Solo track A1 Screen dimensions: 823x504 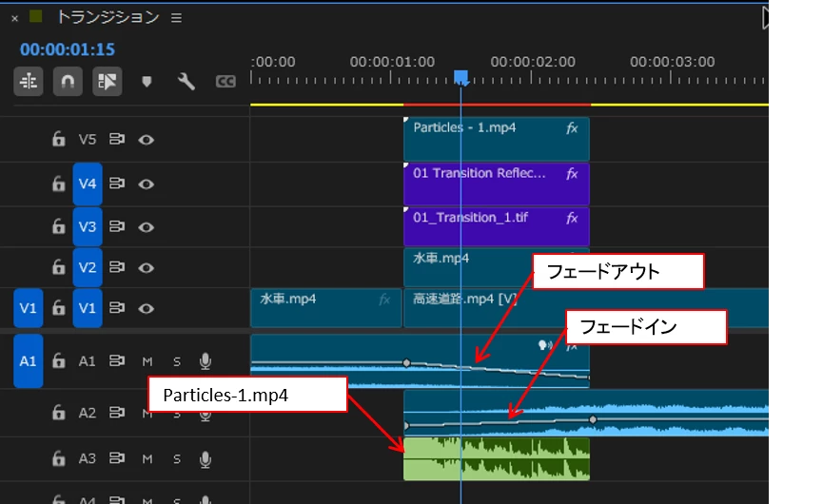pos(177,361)
